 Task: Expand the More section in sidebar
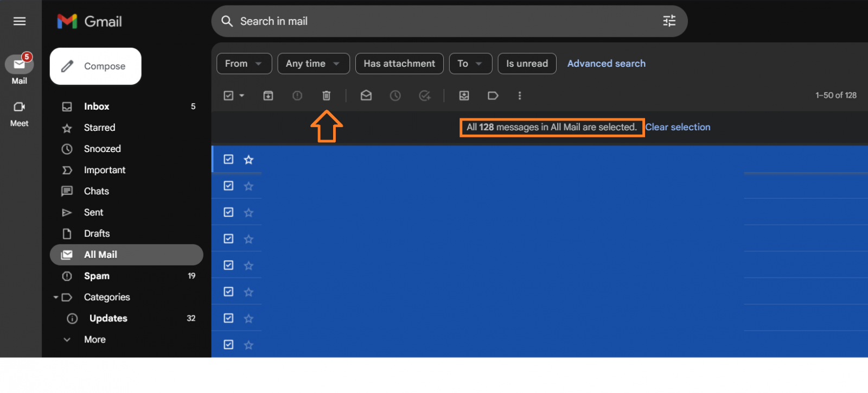click(94, 339)
